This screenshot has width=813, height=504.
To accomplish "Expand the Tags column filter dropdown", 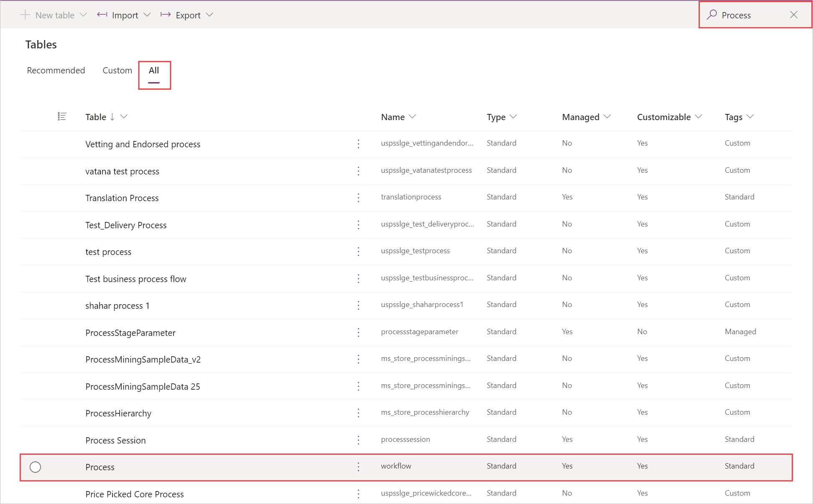I will tap(752, 116).
